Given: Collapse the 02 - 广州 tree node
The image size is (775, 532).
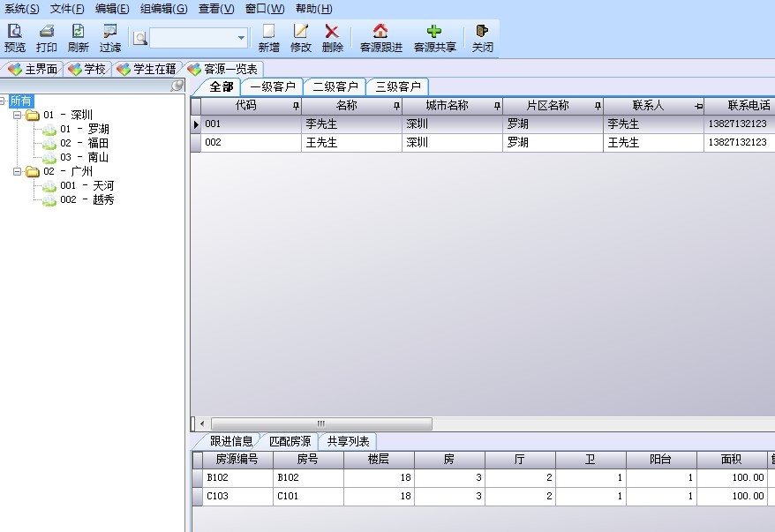Looking at the screenshot, I should tap(18, 172).
